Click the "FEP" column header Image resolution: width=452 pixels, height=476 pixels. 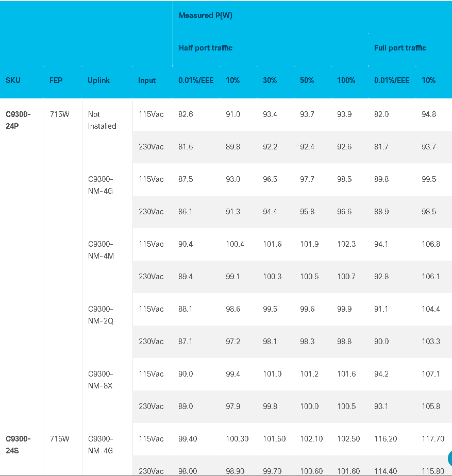coord(56,80)
